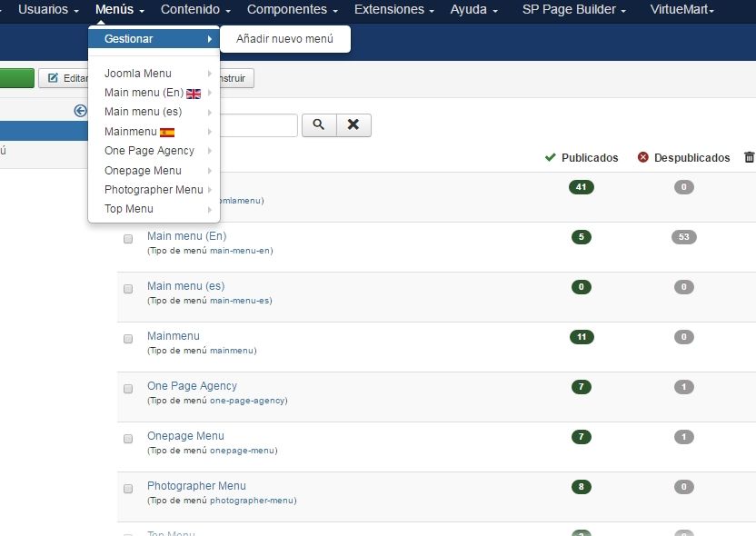This screenshot has width=756, height=536.
Task: Click unpublished badge 0 for Main menu (es)
Action: pyautogui.click(x=683, y=287)
